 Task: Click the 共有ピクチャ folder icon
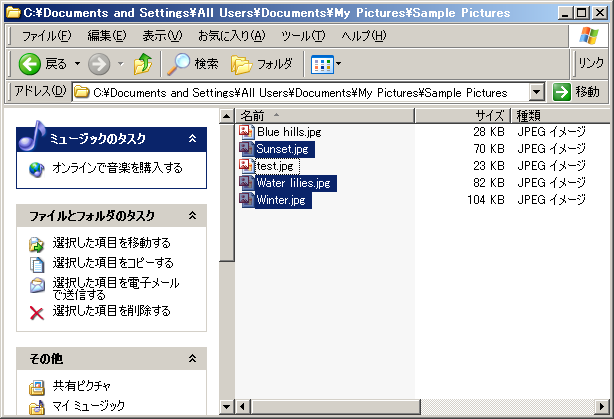pyautogui.click(x=37, y=387)
